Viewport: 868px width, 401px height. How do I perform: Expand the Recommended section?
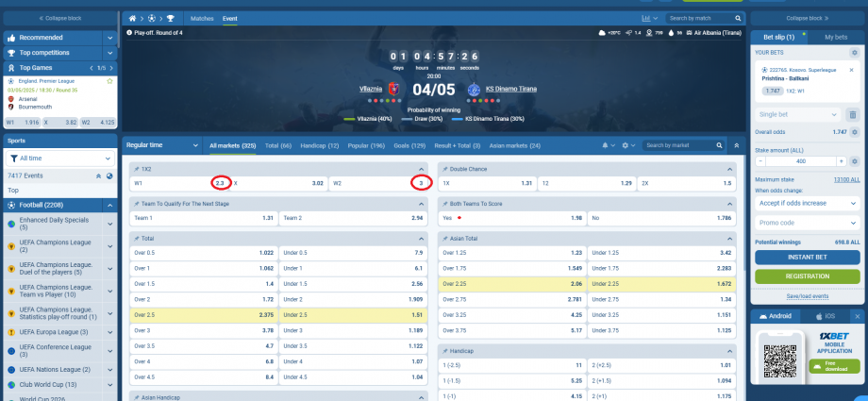click(109, 38)
